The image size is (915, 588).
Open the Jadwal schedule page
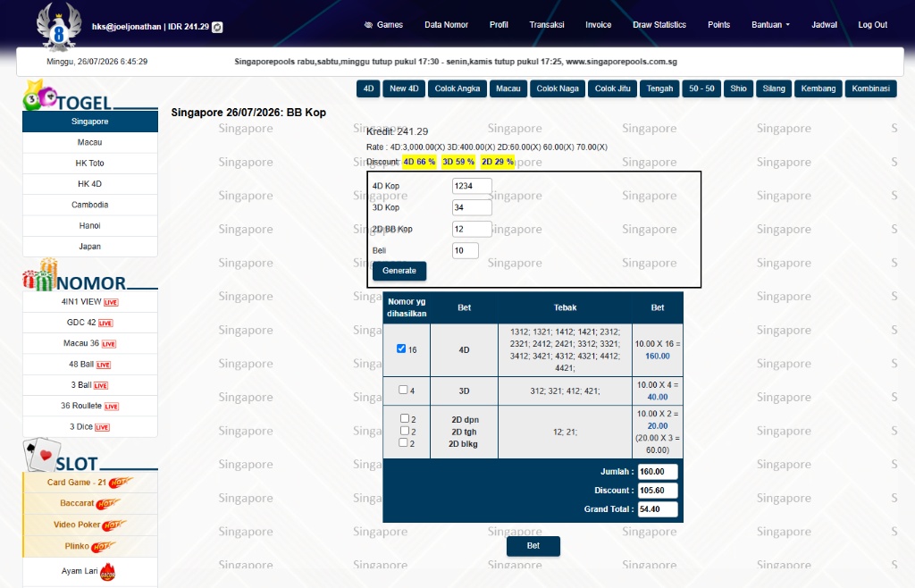tap(824, 24)
